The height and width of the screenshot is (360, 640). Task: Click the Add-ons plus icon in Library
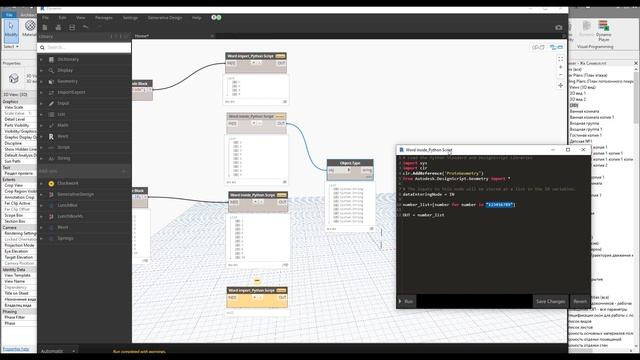124,171
